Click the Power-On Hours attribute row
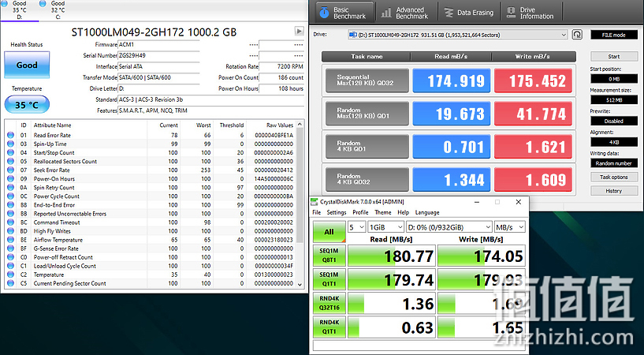Viewport: 644px width, 355px height. [151, 179]
